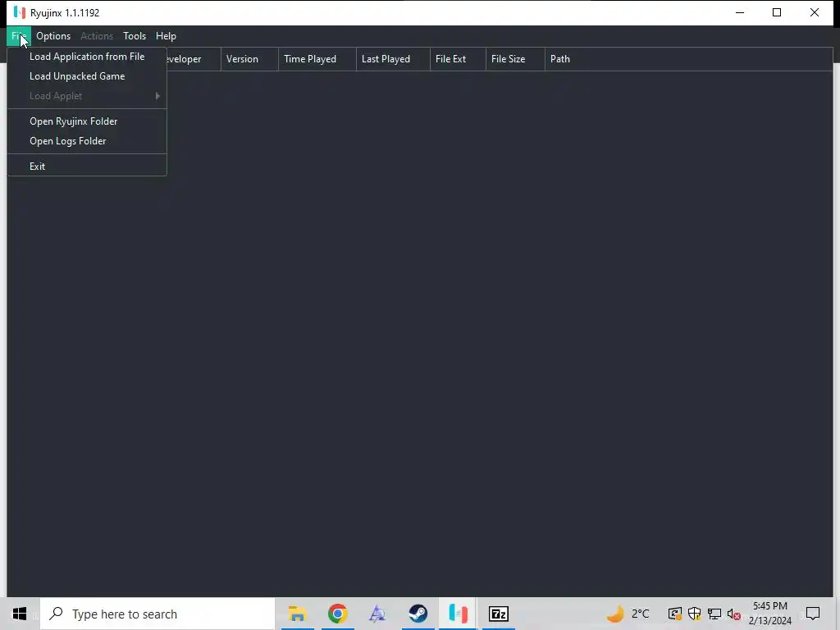
Task: Click the network tray icon
Action: [714, 614]
